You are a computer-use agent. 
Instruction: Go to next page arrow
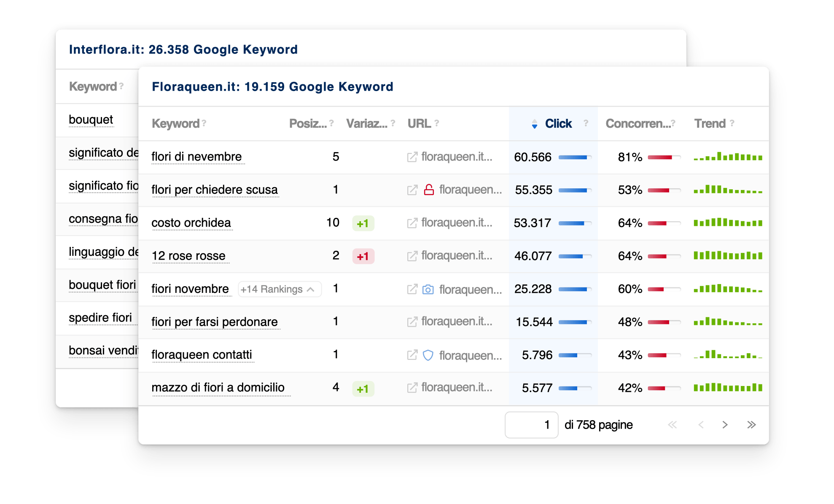pyautogui.click(x=725, y=425)
